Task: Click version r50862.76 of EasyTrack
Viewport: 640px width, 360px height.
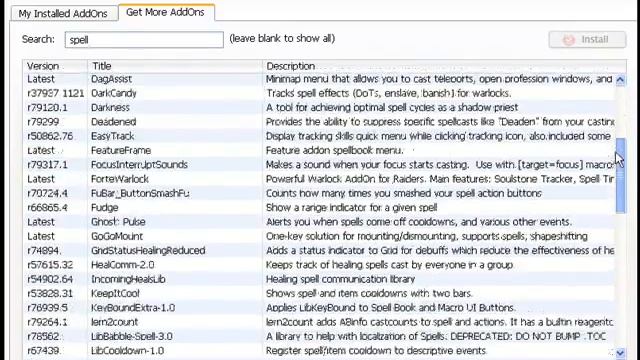Action: pyautogui.click(x=50, y=136)
